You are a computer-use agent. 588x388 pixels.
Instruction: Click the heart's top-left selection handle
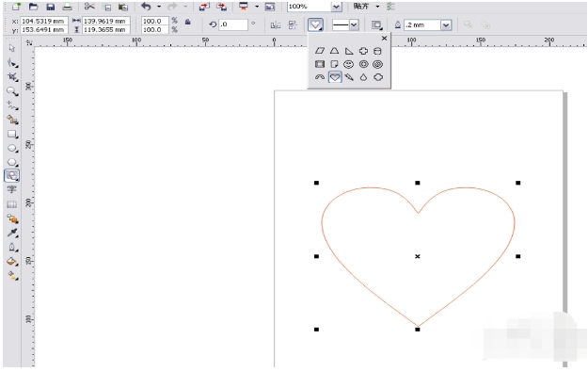click(x=316, y=183)
